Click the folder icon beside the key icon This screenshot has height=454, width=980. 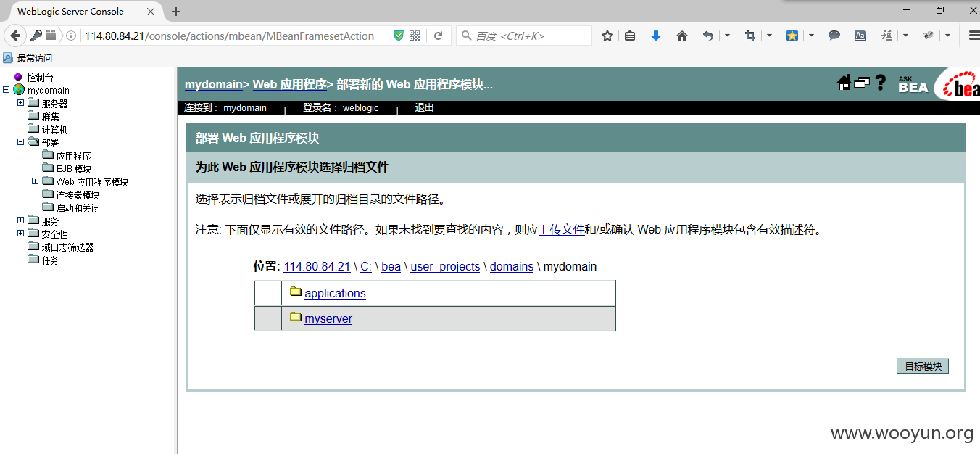51,36
